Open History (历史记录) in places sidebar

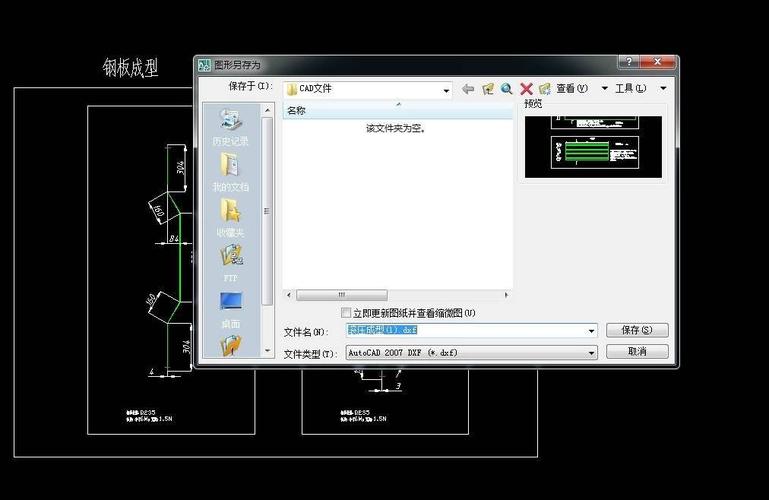pos(231,127)
